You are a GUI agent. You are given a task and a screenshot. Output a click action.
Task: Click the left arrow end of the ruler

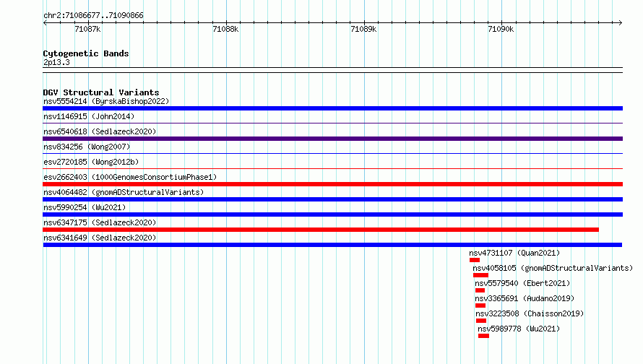[x=45, y=22]
